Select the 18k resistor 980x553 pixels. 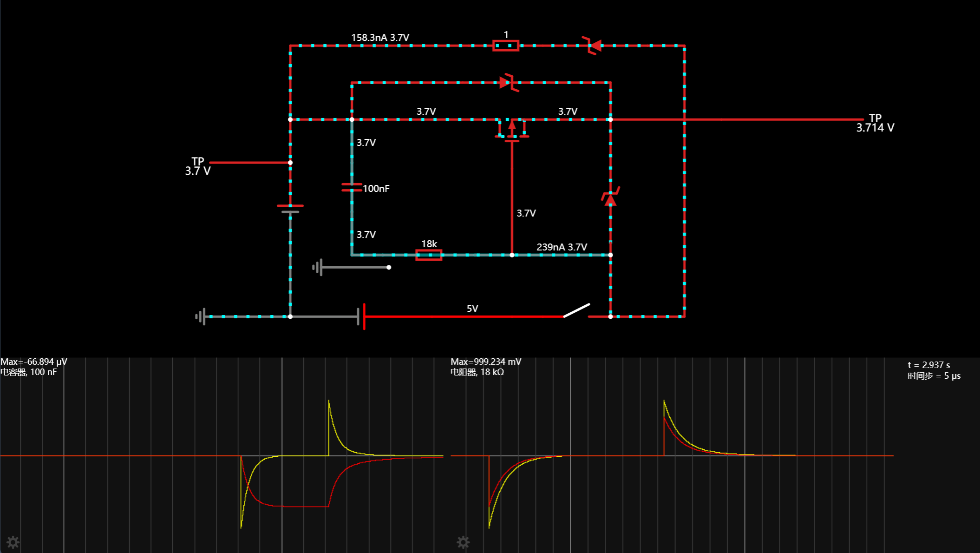click(429, 255)
